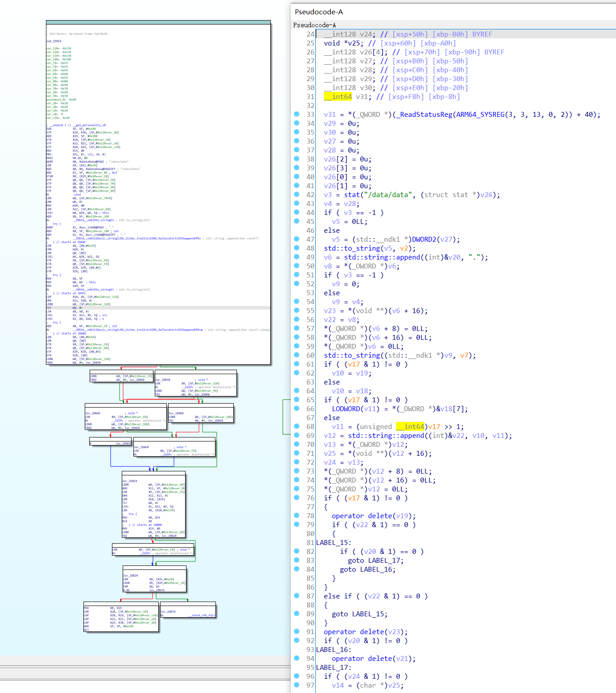
Task: Set breakpoint marker on line 47
Action: [x=297, y=239]
